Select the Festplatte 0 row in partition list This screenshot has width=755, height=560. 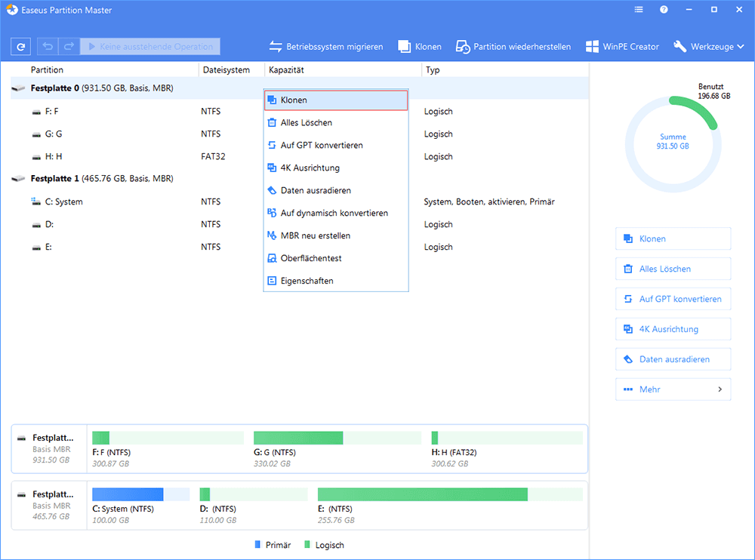click(x=300, y=88)
